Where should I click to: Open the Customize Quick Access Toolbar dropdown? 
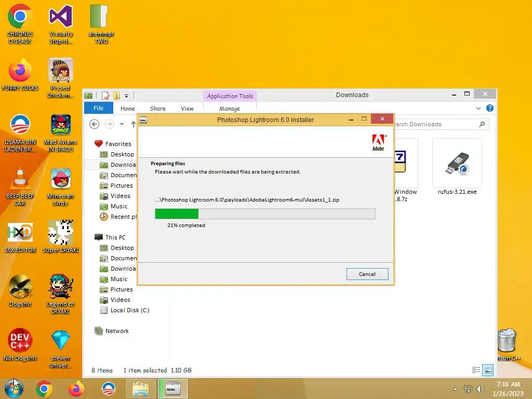click(126, 96)
